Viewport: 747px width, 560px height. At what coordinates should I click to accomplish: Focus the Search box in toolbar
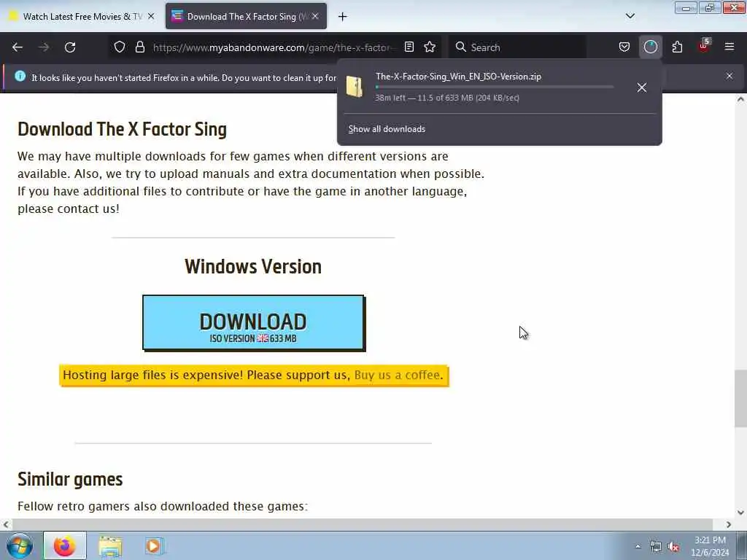point(517,47)
